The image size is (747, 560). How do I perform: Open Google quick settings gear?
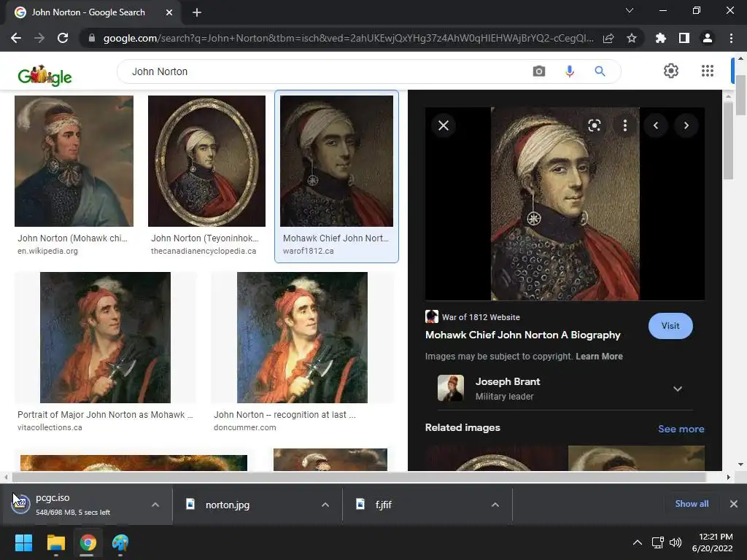pyautogui.click(x=671, y=71)
